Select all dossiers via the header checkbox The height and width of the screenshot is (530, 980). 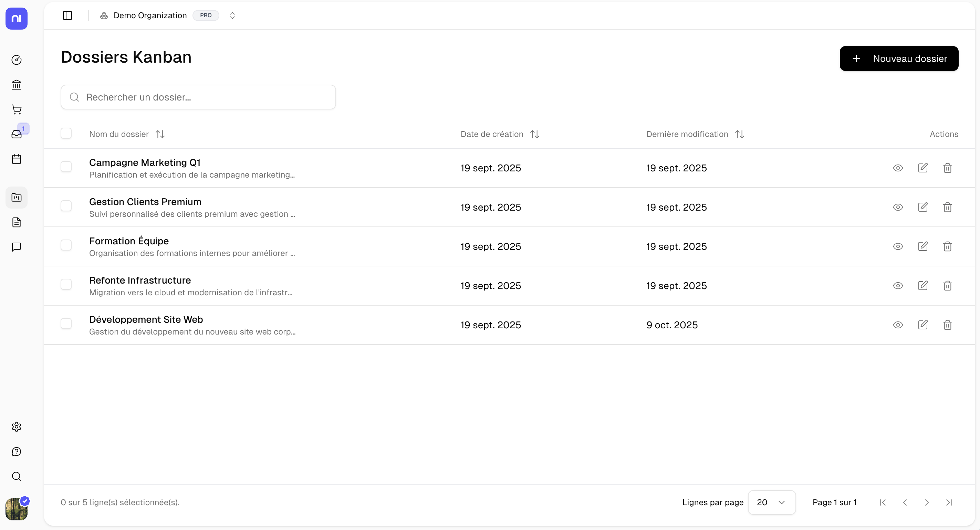click(66, 133)
